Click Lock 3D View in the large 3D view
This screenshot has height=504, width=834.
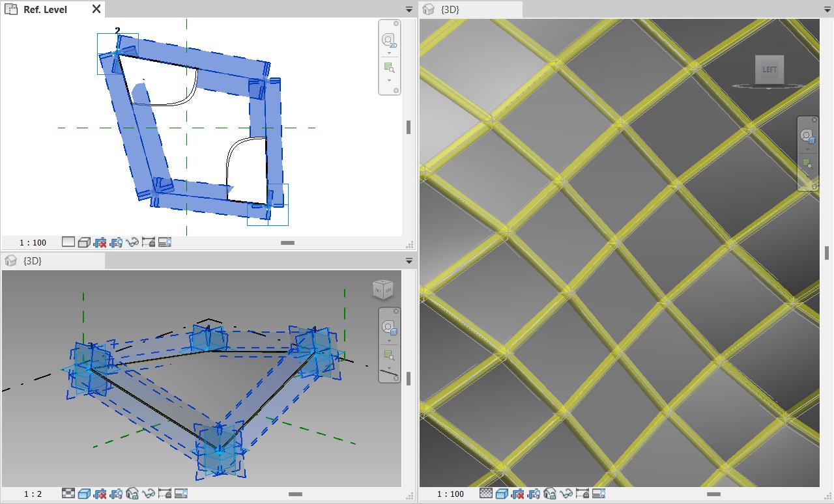click(550, 494)
